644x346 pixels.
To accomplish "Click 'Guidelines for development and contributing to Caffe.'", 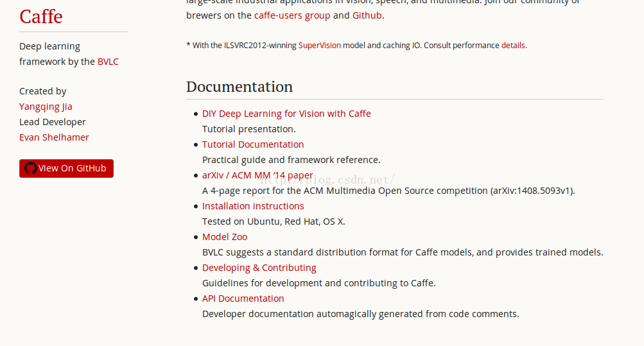I will (318, 283).
